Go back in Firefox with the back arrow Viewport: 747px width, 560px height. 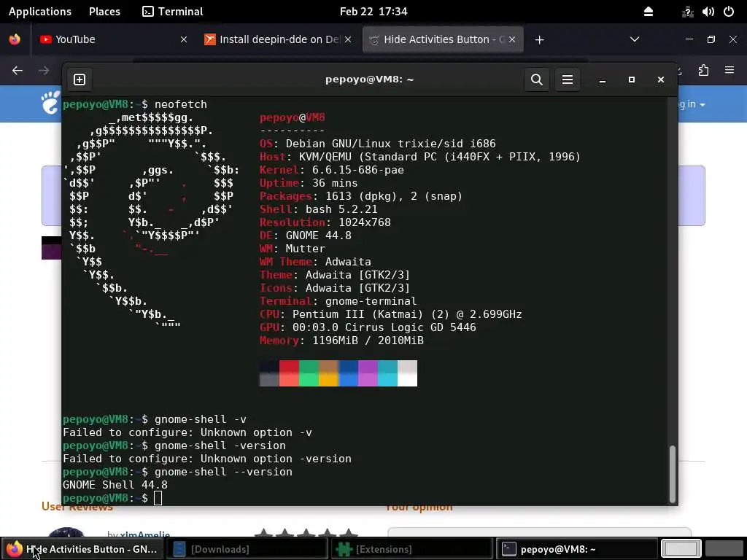(x=18, y=71)
